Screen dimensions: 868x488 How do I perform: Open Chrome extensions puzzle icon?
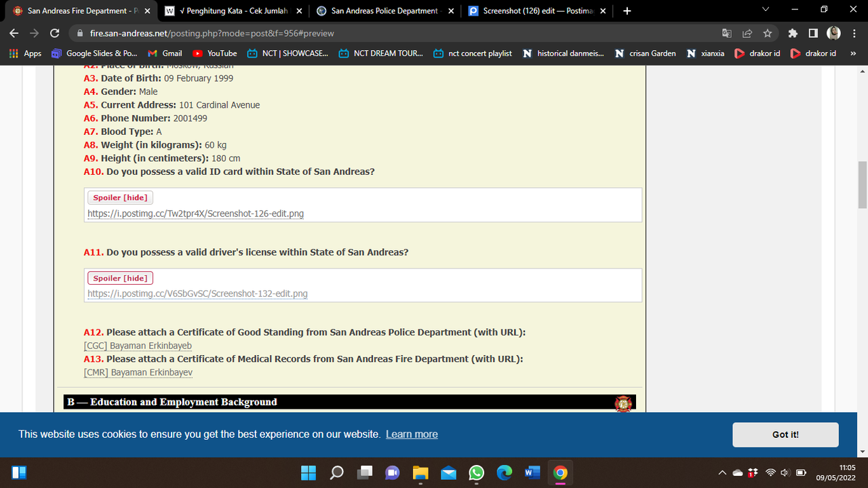coord(793,33)
